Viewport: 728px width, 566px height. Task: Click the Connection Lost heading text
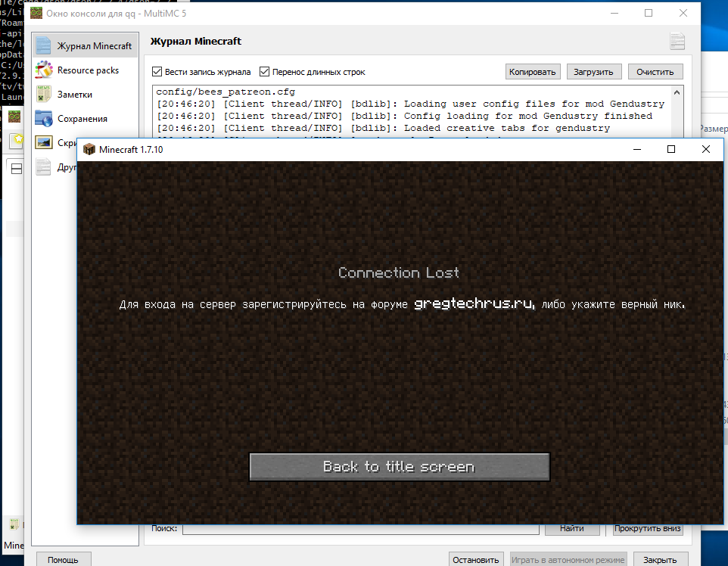pos(398,272)
